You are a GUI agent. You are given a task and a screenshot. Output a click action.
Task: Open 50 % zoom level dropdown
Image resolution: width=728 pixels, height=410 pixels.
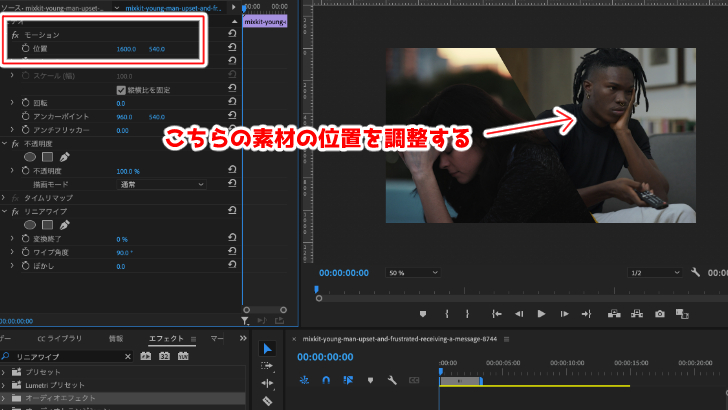click(x=413, y=273)
